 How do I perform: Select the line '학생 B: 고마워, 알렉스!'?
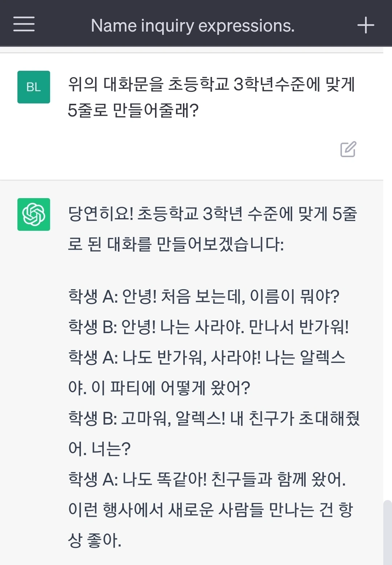tap(214, 418)
